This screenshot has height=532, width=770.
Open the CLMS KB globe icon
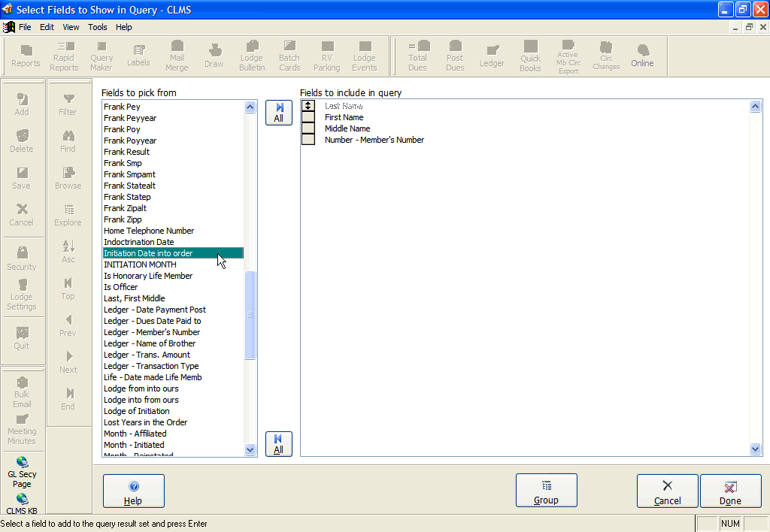(x=22, y=503)
